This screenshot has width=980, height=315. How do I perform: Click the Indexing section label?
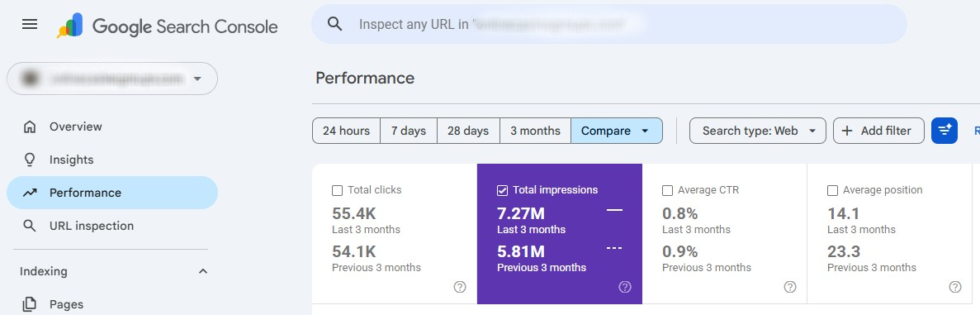point(44,271)
